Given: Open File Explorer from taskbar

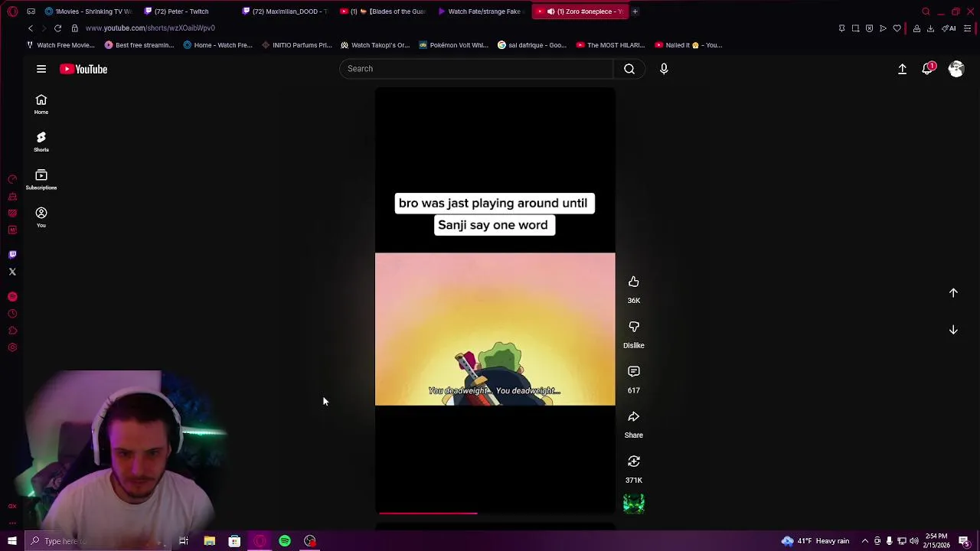Looking at the screenshot, I should [209, 541].
